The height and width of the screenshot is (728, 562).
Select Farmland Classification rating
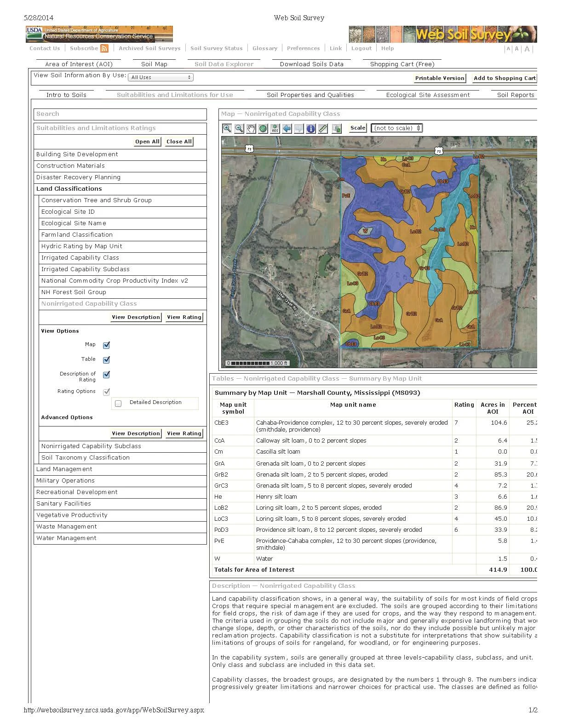(x=123, y=235)
